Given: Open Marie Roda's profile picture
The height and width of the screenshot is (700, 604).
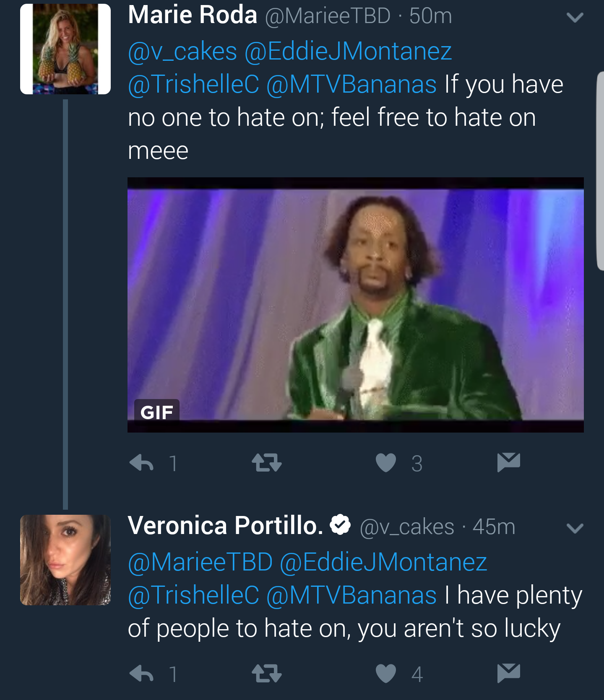Looking at the screenshot, I should tap(65, 49).
